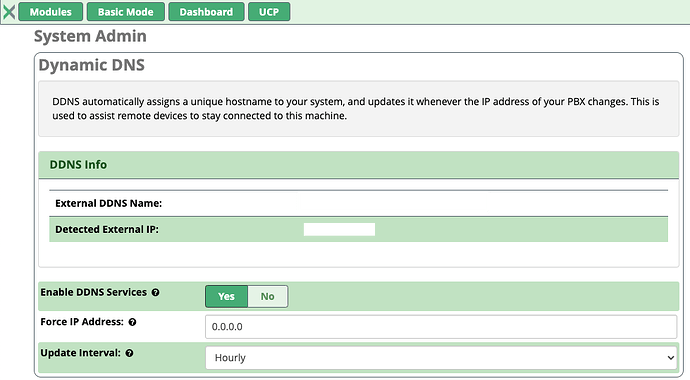The image size is (690, 380).
Task: Open the Modules menu
Action: coord(51,12)
